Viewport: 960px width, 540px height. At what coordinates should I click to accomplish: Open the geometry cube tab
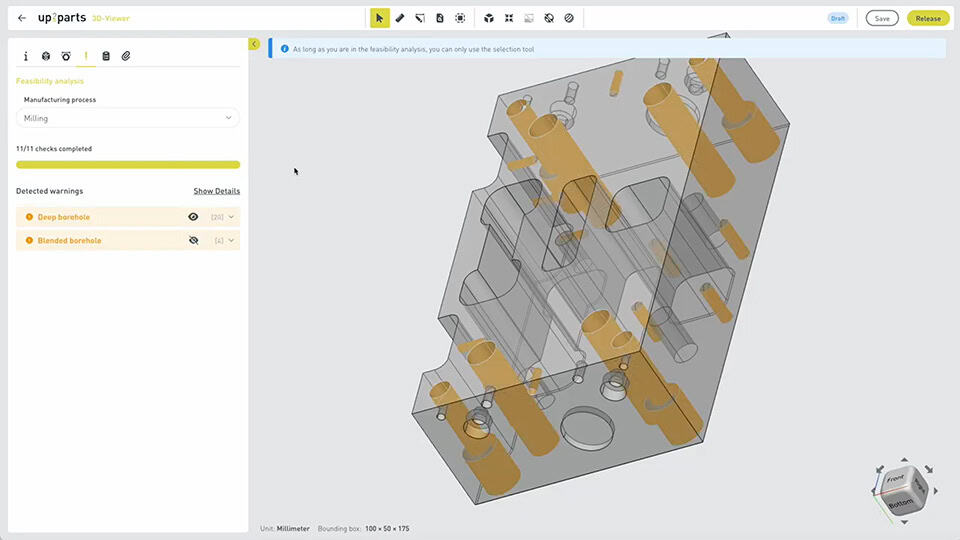(x=46, y=56)
